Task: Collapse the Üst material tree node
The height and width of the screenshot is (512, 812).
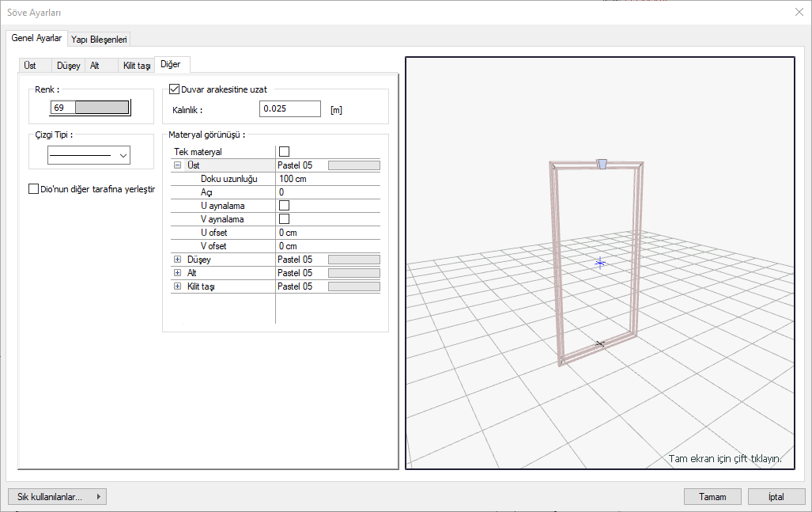Action: (177, 165)
